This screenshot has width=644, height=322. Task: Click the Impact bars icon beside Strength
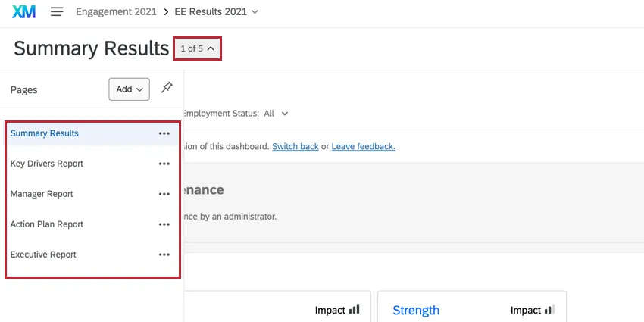(549, 310)
